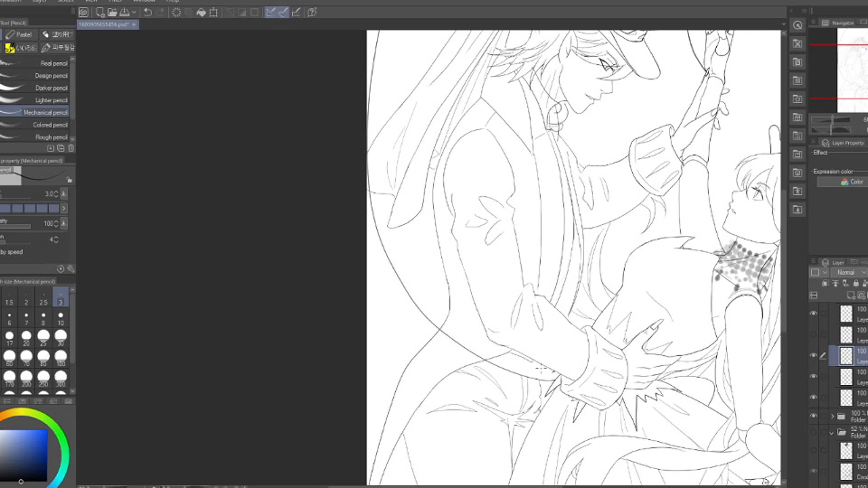Open Clip Studio Paint support help icon
Screen dimensions: 868x488
click(312, 13)
